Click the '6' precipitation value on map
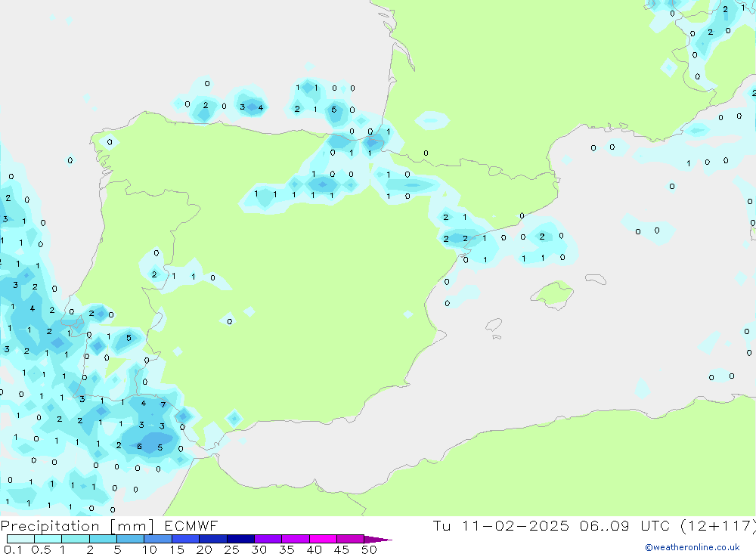 [139, 447]
